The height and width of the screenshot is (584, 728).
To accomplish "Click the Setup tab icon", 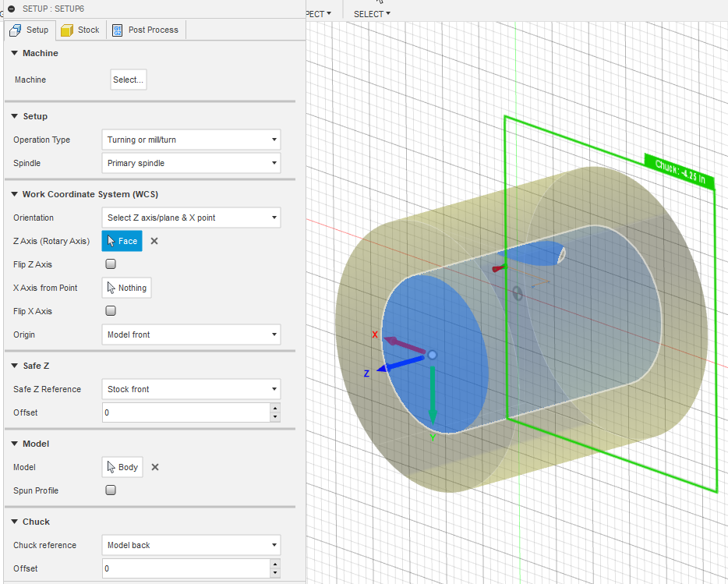I will point(16,30).
